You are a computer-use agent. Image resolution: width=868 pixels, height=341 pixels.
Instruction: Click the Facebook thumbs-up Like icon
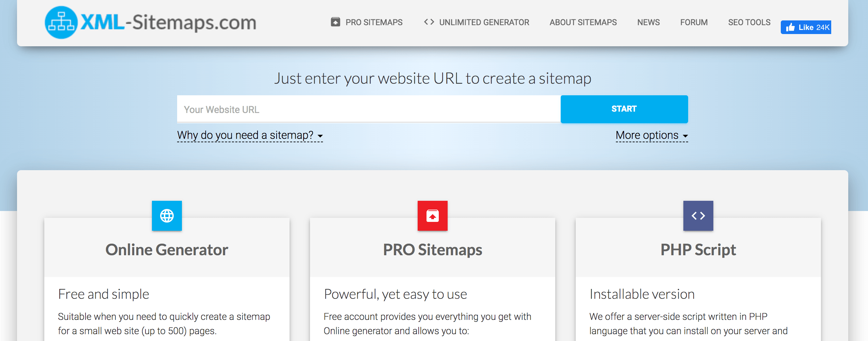pos(790,27)
